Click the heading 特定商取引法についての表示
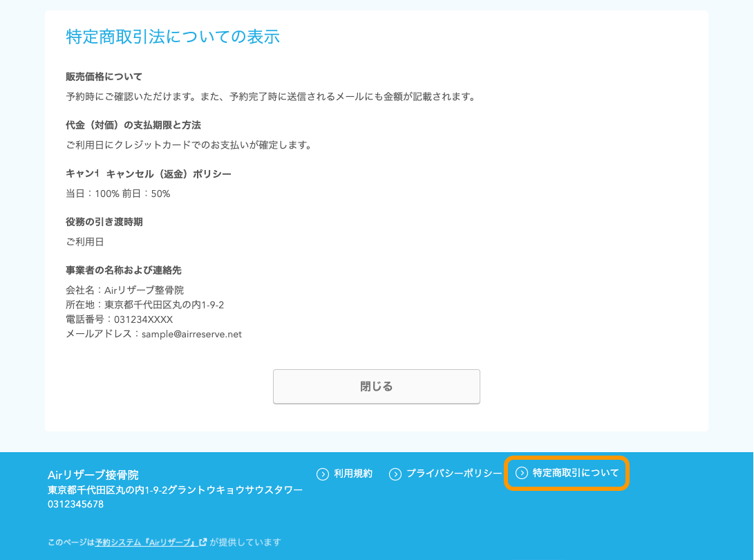 171,37
